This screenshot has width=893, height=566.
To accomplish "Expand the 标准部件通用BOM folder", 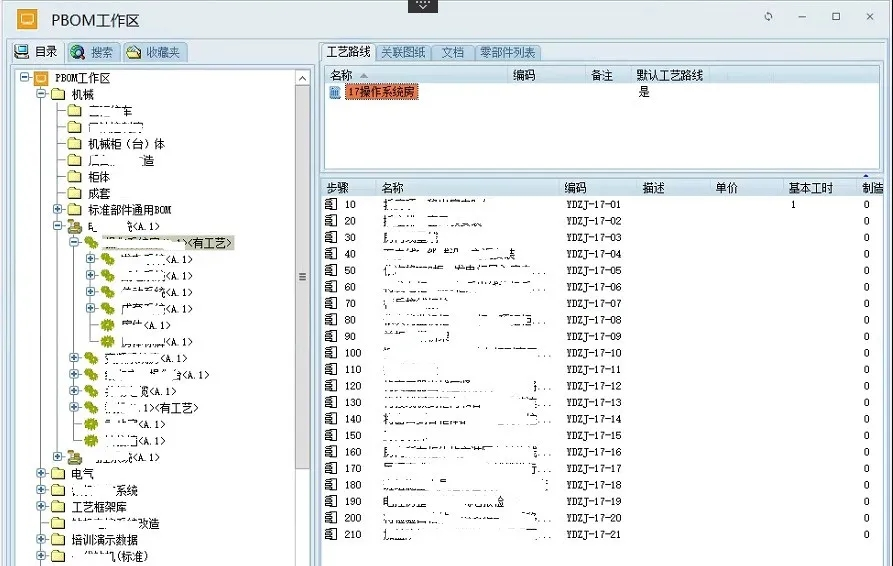I will click(58, 210).
